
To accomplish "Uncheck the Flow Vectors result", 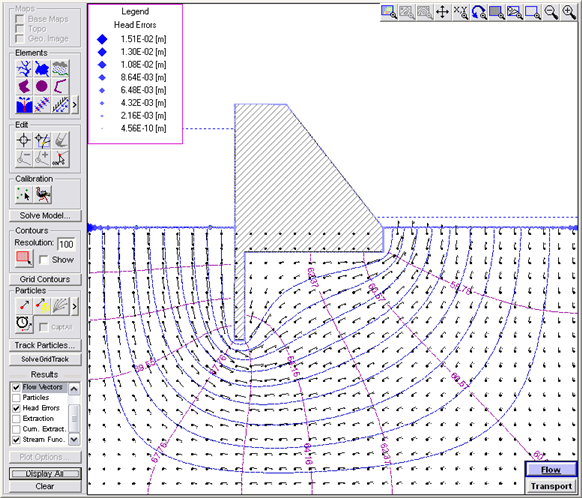I will [x=16, y=387].
